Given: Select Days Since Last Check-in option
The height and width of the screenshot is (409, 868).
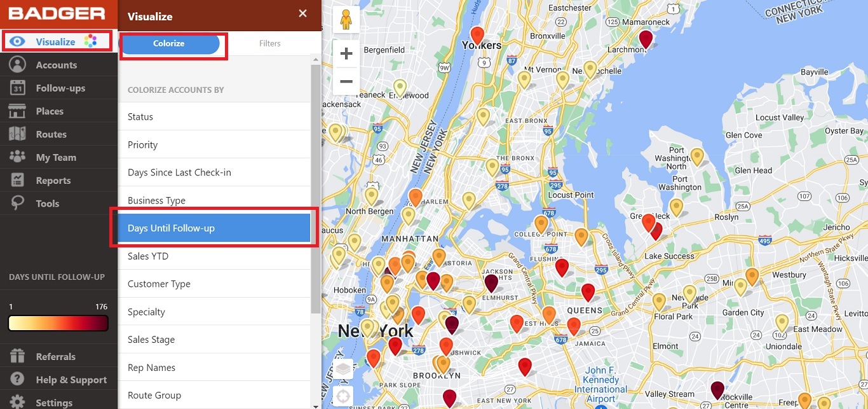Looking at the screenshot, I should (x=214, y=172).
